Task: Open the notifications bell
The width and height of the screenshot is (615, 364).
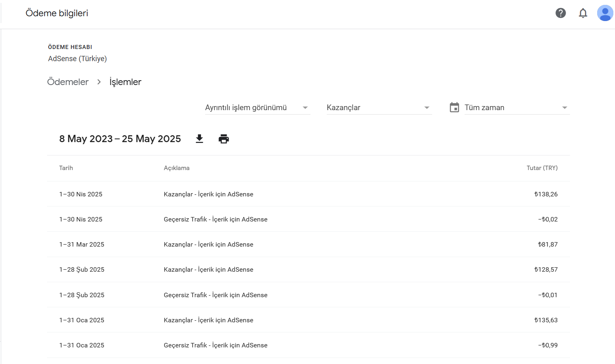Action: [583, 13]
